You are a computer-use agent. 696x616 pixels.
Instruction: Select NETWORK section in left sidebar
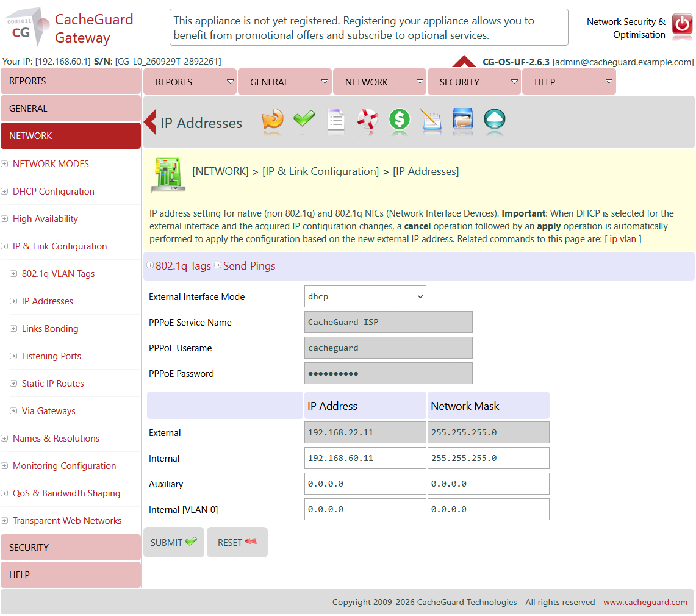[71, 136]
